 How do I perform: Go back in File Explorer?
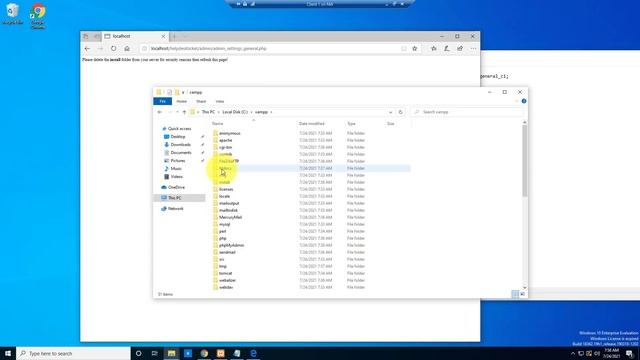tap(160, 112)
